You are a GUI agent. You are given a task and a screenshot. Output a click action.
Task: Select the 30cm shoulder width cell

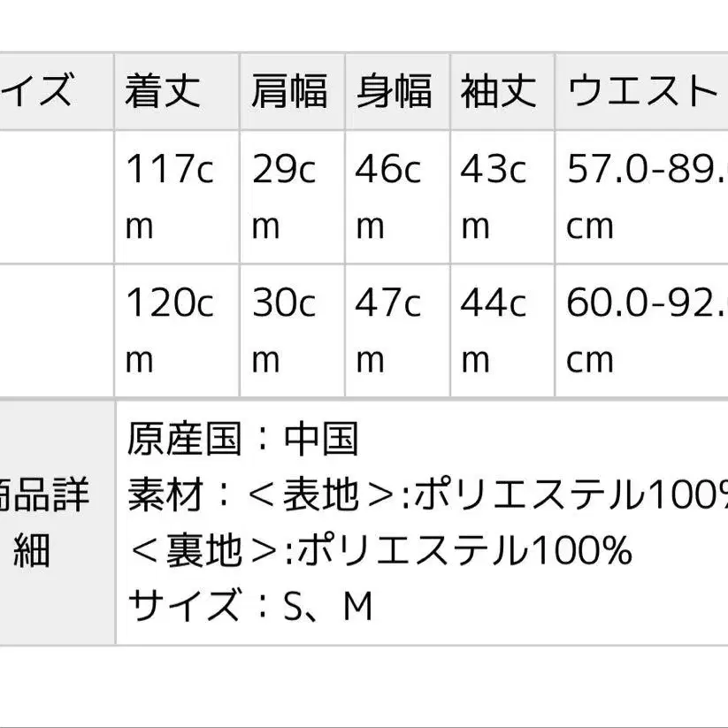284,330
